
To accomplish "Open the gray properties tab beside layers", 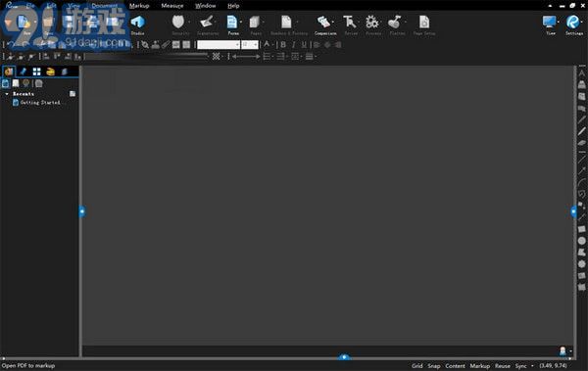I will point(64,71).
